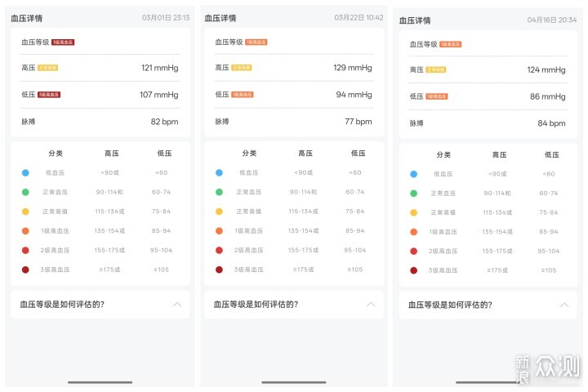This screenshot has height=392, width=588.
Task: Click the green 正常血压 dot on 04月16日 screen
Action: point(413,194)
